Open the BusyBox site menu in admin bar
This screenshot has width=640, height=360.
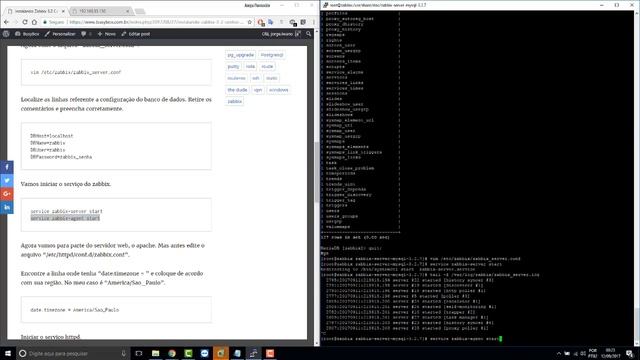tap(27, 34)
